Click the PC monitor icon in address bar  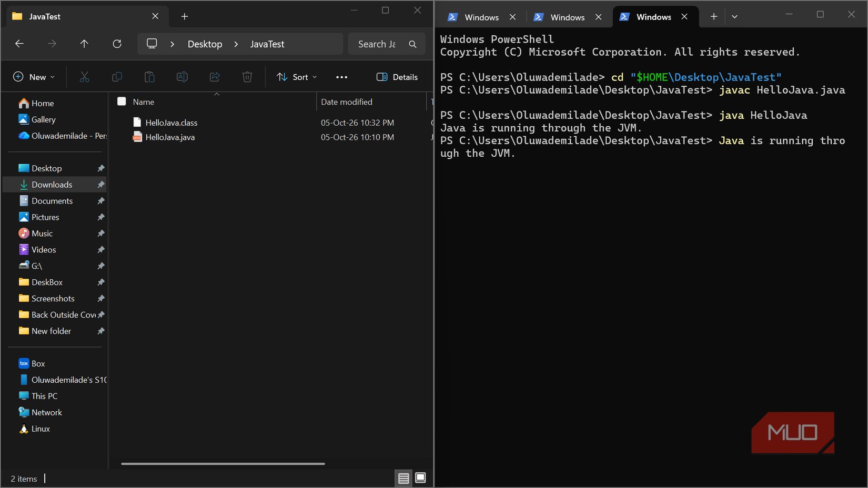point(152,44)
